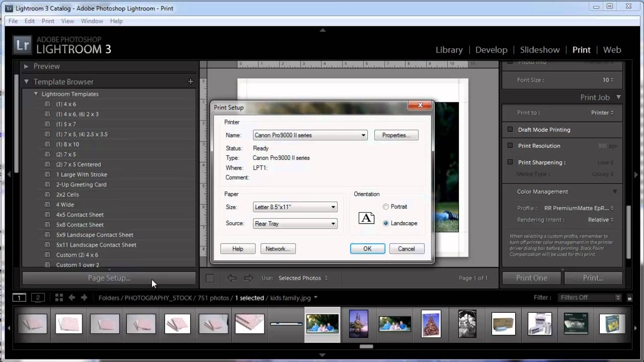This screenshot has height=362, width=644.
Task: Switch to Slideshow module
Action: (540, 50)
